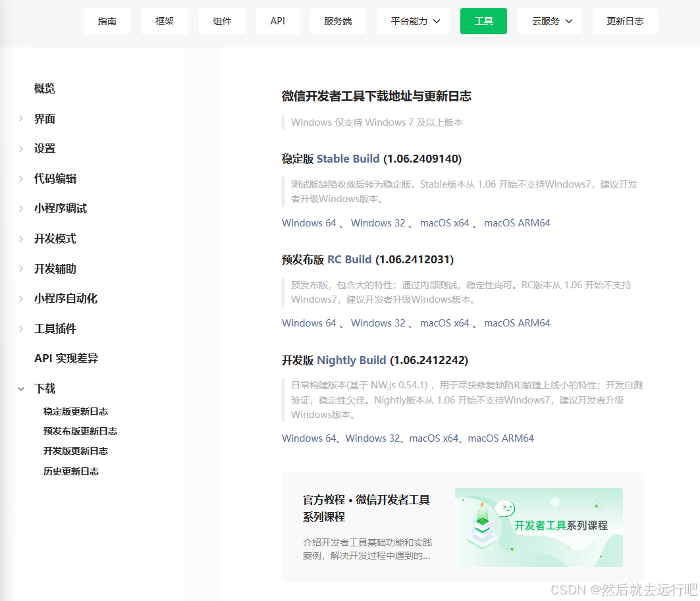Open 开发模式 sidebar item

pos(55,239)
